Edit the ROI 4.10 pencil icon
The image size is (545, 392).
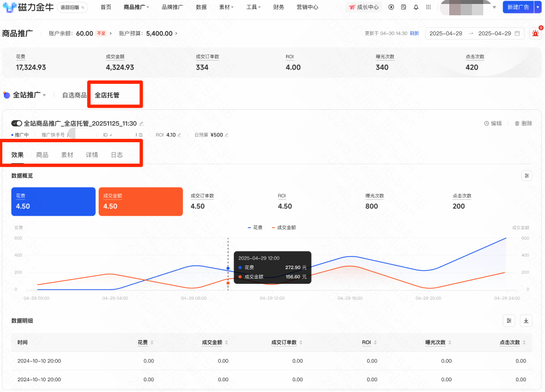coord(180,135)
